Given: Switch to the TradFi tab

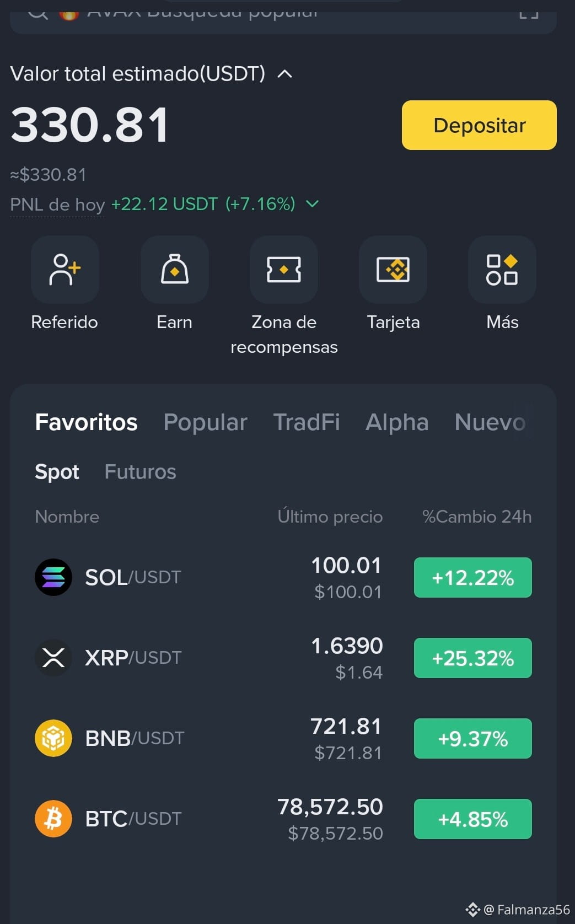Looking at the screenshot, I should [x=307, y=422].
